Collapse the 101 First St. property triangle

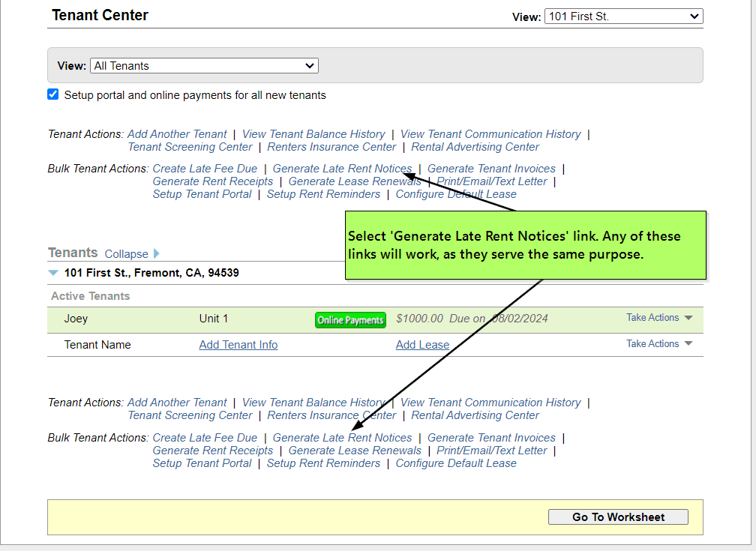pyautogui.click(x=53, y=273)
